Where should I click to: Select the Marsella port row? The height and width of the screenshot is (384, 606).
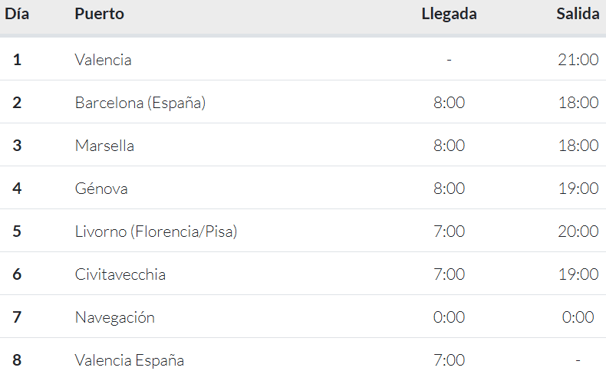(x=303, y=145)
